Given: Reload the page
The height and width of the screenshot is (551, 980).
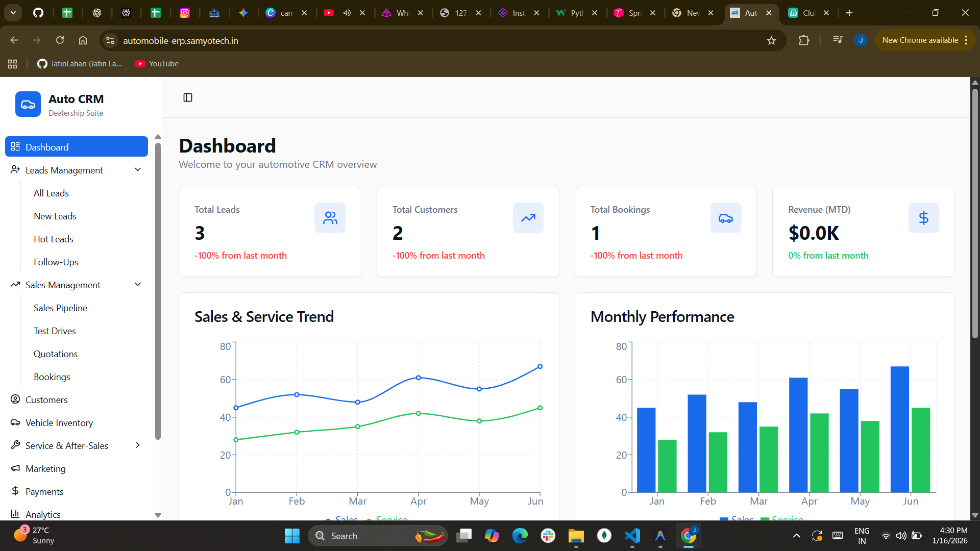Looking at the screenshot, I should point(60,40).
